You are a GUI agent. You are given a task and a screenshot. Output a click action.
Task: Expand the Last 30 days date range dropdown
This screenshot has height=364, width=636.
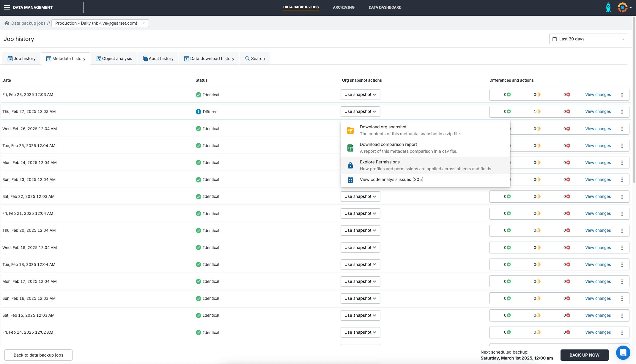tap(588, 39)
